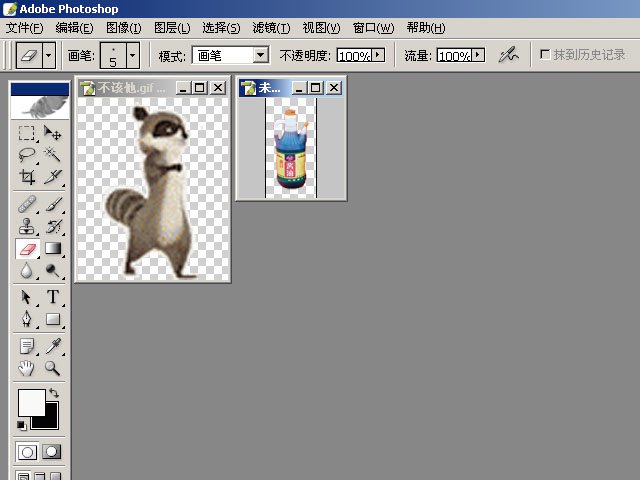Screen dimensions: 640x480
Task: Open the 图像(I) menu
Action: click(x=124, y=28)
